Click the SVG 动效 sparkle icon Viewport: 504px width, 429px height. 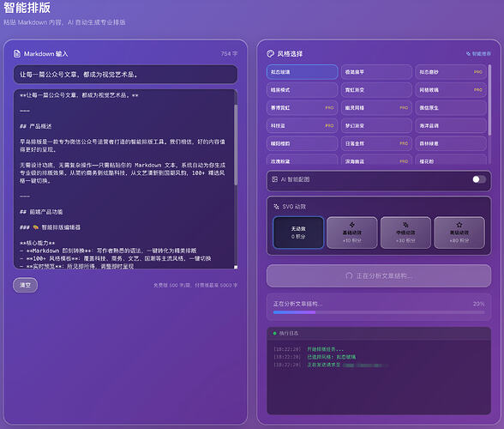276,207
